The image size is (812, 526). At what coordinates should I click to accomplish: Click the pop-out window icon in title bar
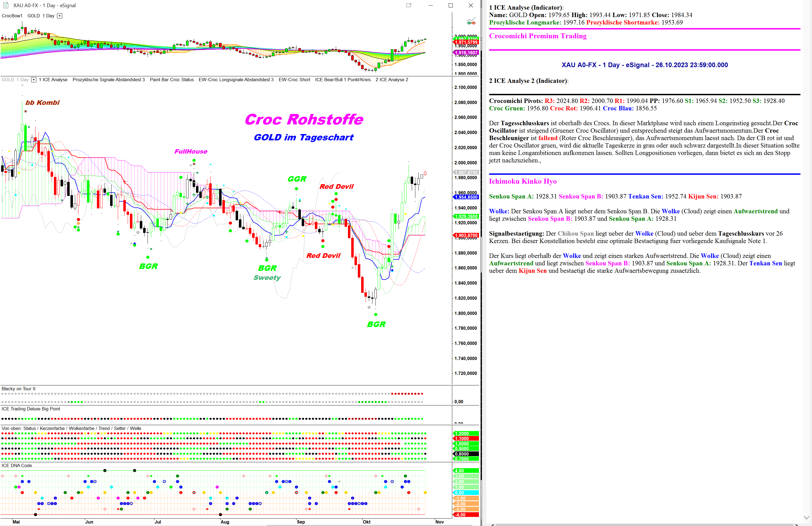409,5
